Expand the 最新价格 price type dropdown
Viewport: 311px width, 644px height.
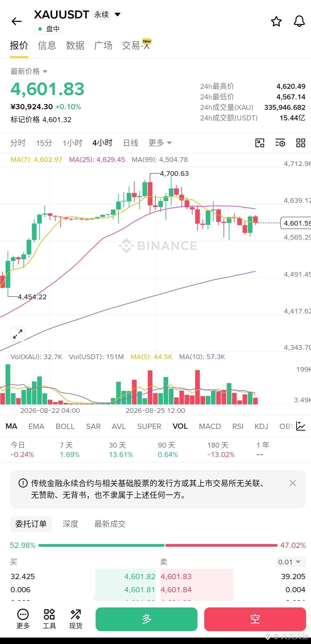29,71
